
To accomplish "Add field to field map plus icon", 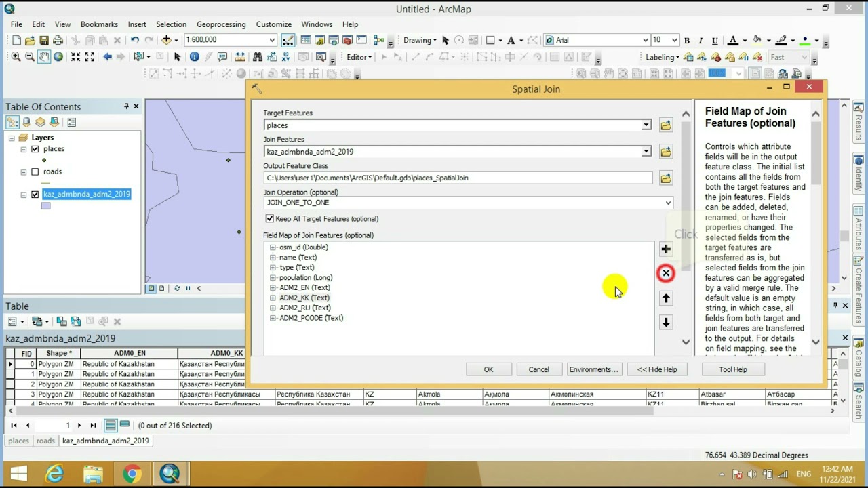I will (666, 249).
